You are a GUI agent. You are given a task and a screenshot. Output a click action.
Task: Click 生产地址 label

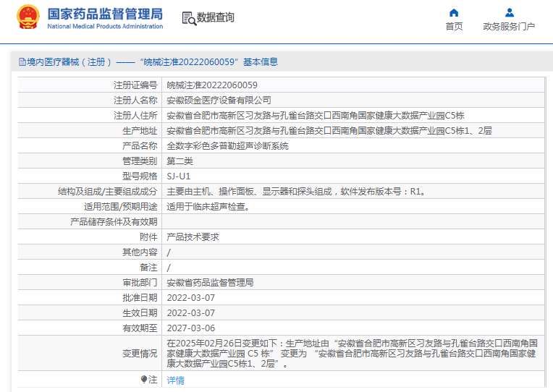click(140, 130)
